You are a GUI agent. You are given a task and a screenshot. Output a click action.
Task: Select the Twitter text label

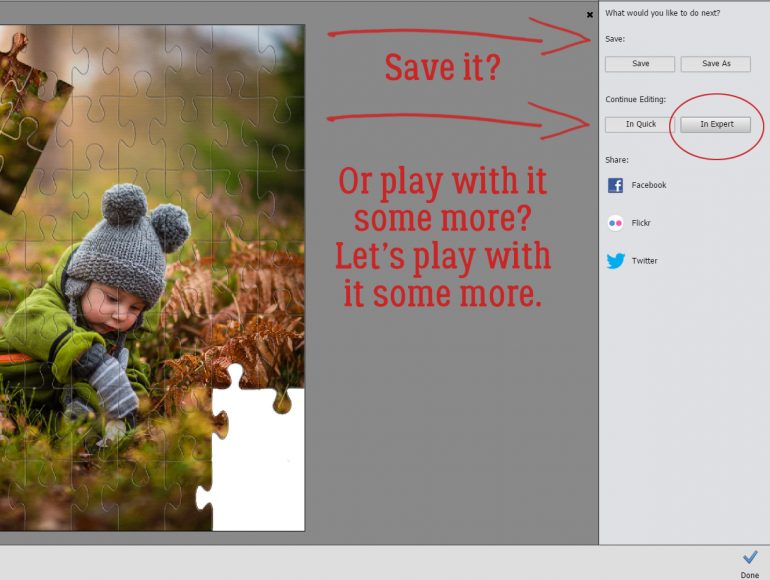644,261
